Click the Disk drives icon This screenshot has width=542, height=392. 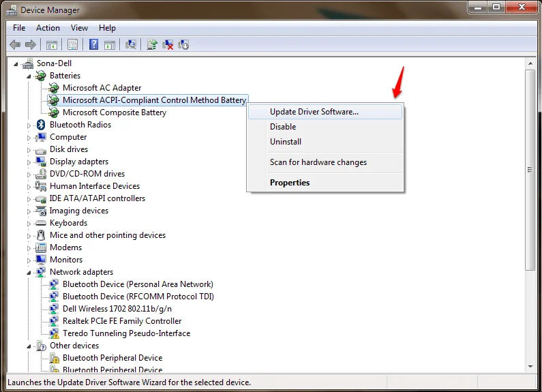[40, 151]
